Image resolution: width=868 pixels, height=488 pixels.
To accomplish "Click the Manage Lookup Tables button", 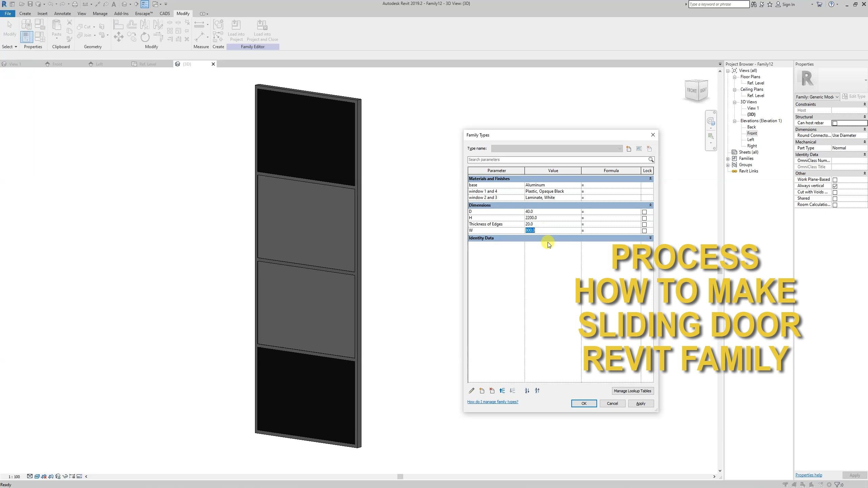I will click(x=633, y=391).
